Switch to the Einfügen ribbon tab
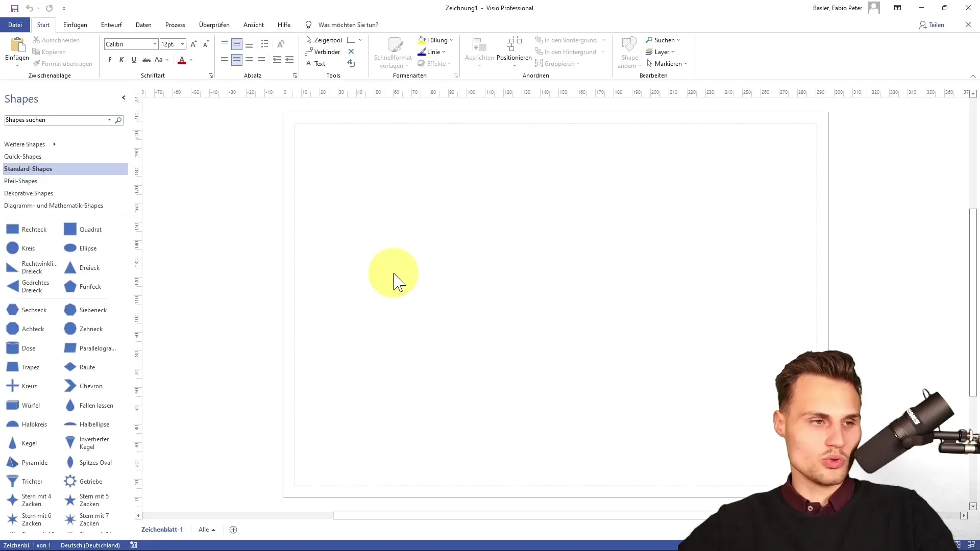 (x=75, y=24)
